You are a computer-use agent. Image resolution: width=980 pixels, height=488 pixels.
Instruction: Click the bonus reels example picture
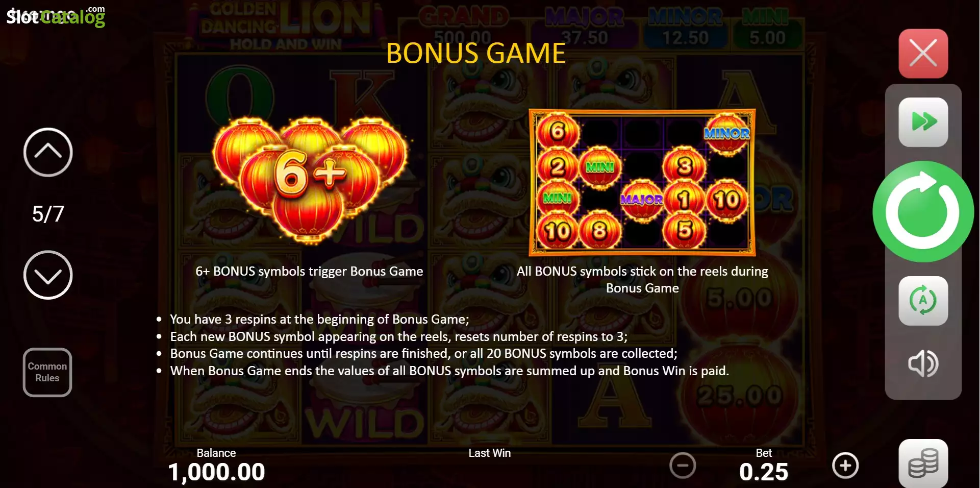[x=642, y=182]
